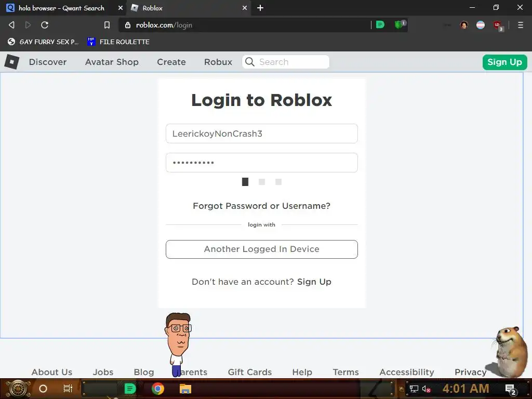The image size is (532, 399).
Task: Click the padlock site security icon
Action: pos(128,25)
